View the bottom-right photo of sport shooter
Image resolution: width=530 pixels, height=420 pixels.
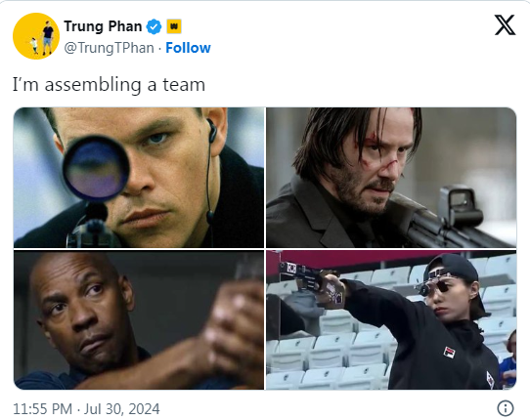click(x=391, y=320)
